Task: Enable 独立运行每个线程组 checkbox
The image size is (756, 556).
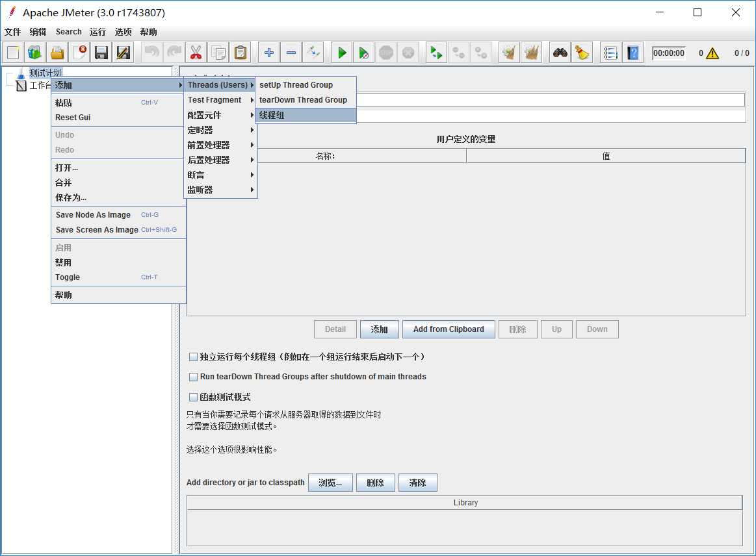Action: coord(193,357)
